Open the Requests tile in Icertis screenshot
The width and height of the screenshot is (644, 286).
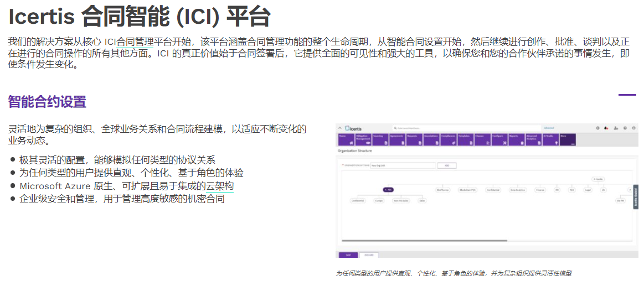click(414, 139)
